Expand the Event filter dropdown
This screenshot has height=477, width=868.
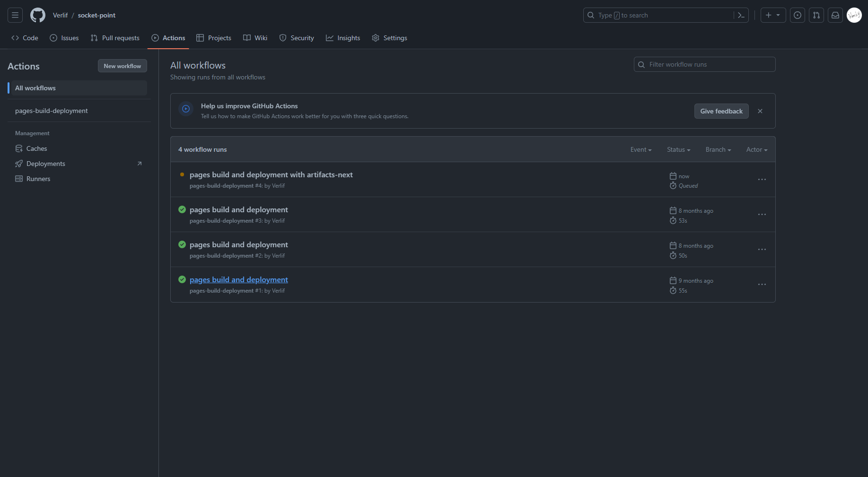pyautogui.click(x=641, y=149)
